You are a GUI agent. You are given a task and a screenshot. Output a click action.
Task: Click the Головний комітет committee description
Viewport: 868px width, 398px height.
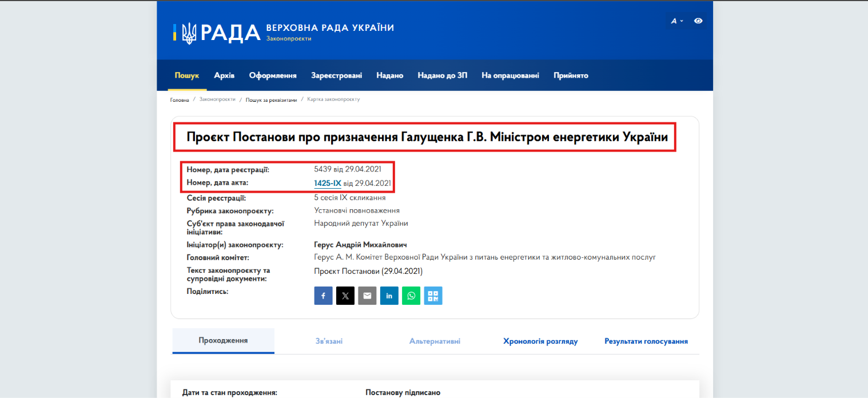pyautogui.click(x=485, y=257)
